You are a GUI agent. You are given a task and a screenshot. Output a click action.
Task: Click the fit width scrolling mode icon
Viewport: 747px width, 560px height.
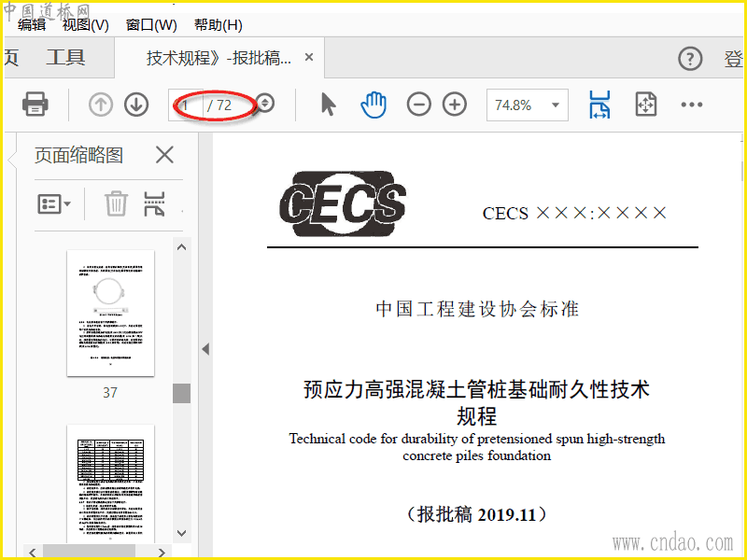click(x=599, y=105)
